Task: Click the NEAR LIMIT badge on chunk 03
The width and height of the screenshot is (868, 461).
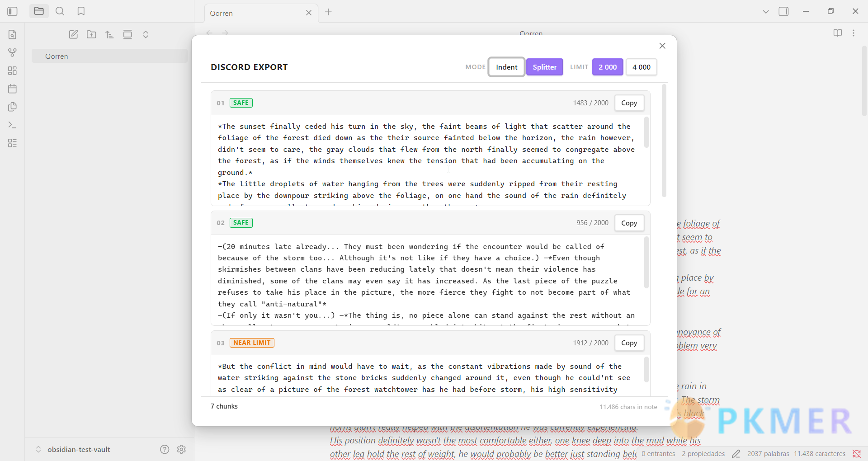Action: pos(252,343)
